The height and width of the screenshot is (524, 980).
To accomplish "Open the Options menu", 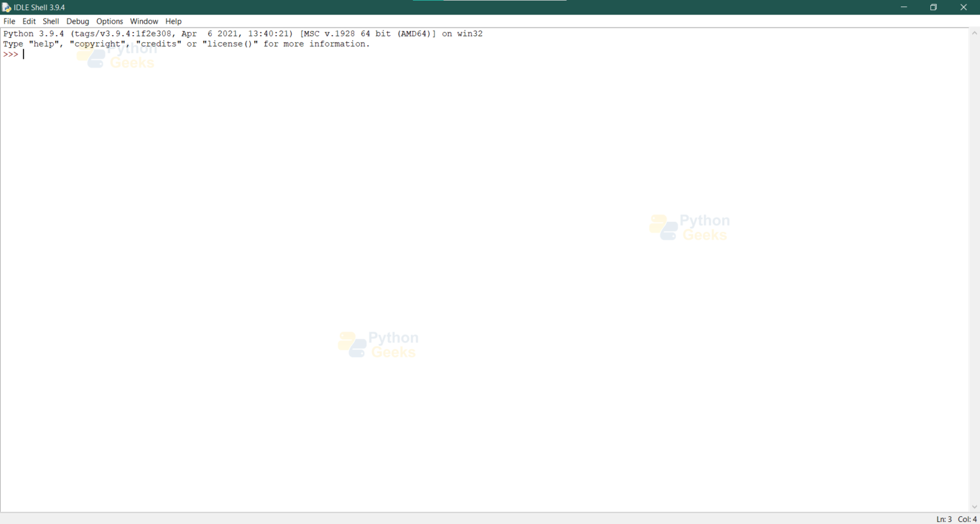I will pos(110,21).
